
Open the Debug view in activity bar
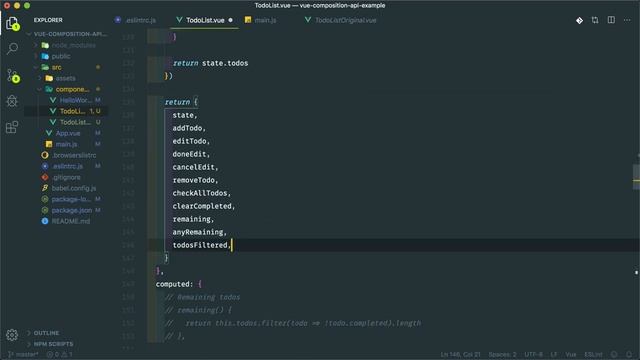[x=12, y=101]
